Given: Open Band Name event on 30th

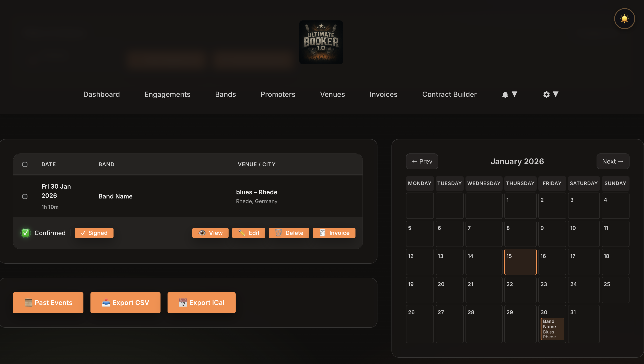Looking at the screenshot, I should [x=552, y=329].
